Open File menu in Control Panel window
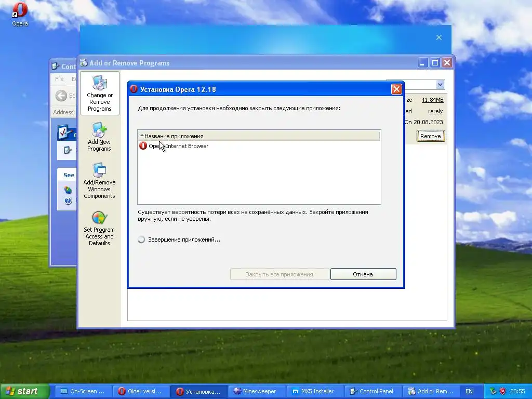 [x=59, y=79]
